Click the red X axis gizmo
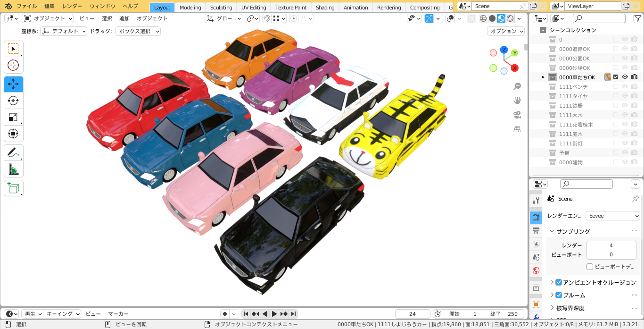 pyautogui.click(x=515, y=68)
